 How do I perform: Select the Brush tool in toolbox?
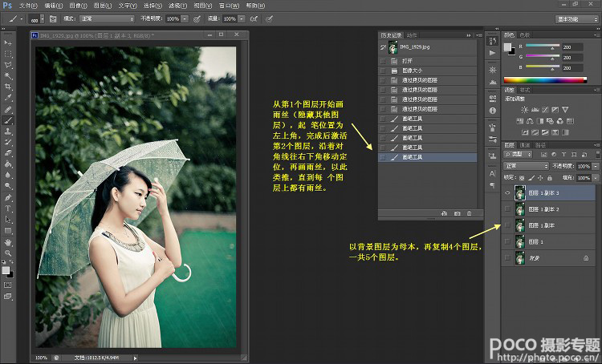tap(8, 120)
